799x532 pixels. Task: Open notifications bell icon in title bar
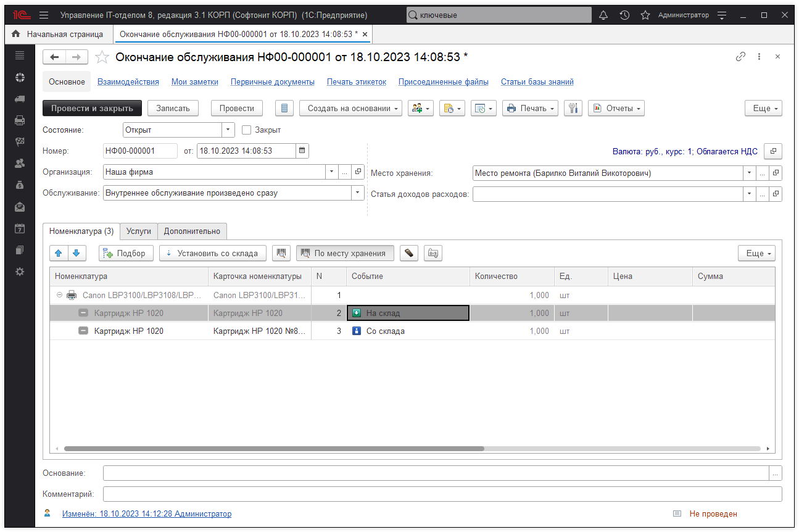pos(603,15)
